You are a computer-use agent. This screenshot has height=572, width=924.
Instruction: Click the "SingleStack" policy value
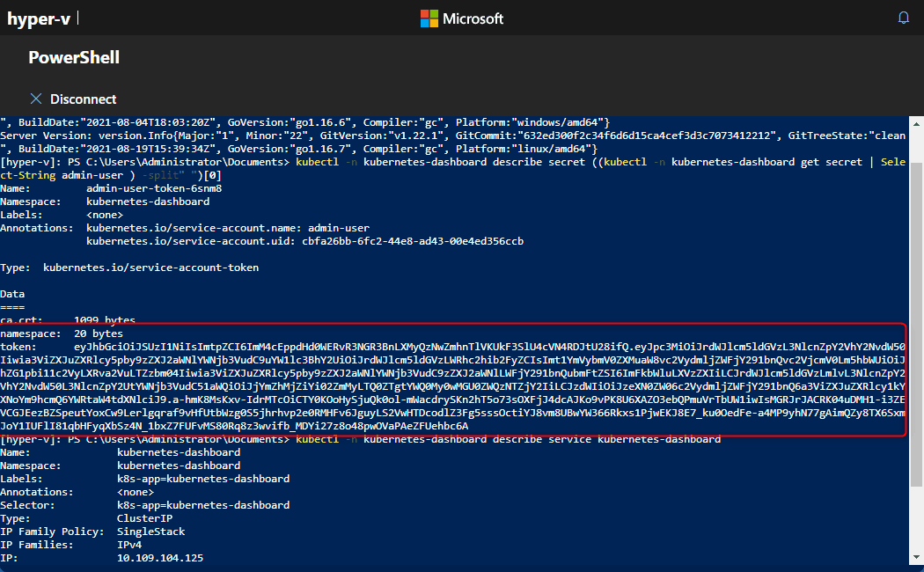tap(150, 532)
